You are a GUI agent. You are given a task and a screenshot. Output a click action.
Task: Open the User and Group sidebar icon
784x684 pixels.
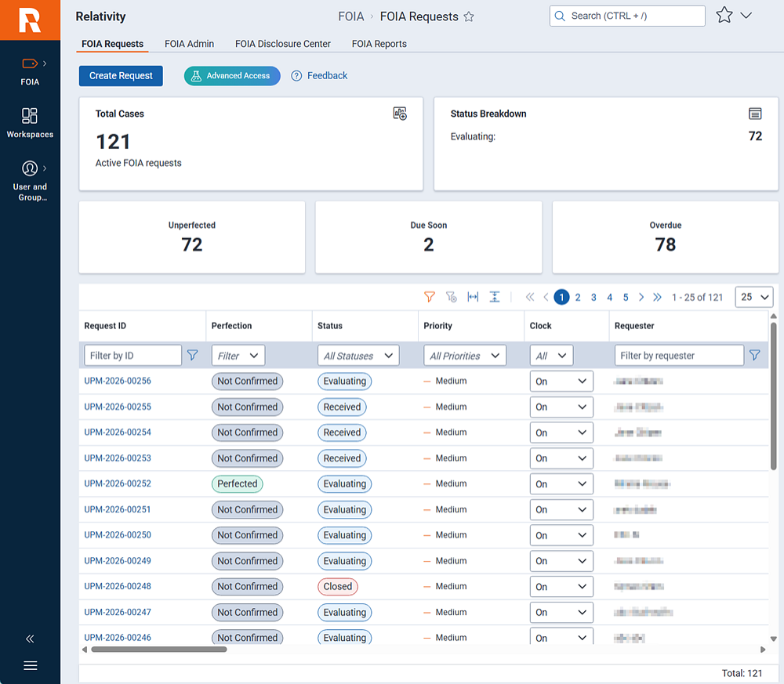30,168
